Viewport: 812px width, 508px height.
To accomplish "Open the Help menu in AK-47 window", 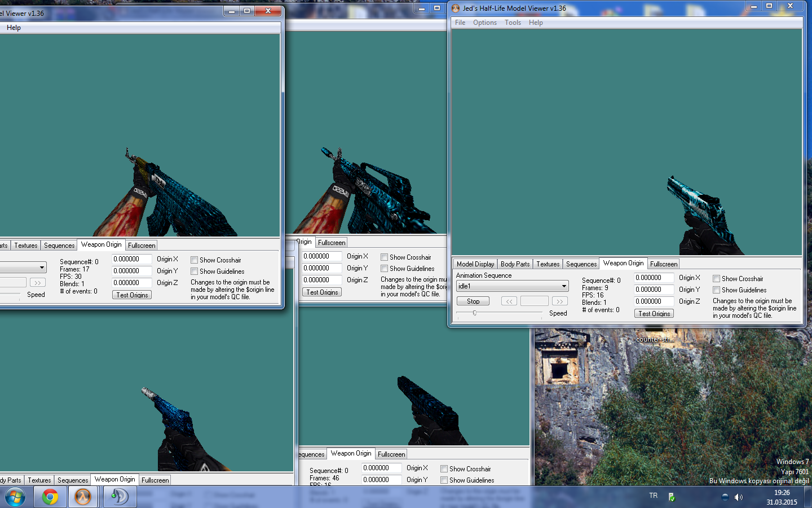I will pos(14,28).
